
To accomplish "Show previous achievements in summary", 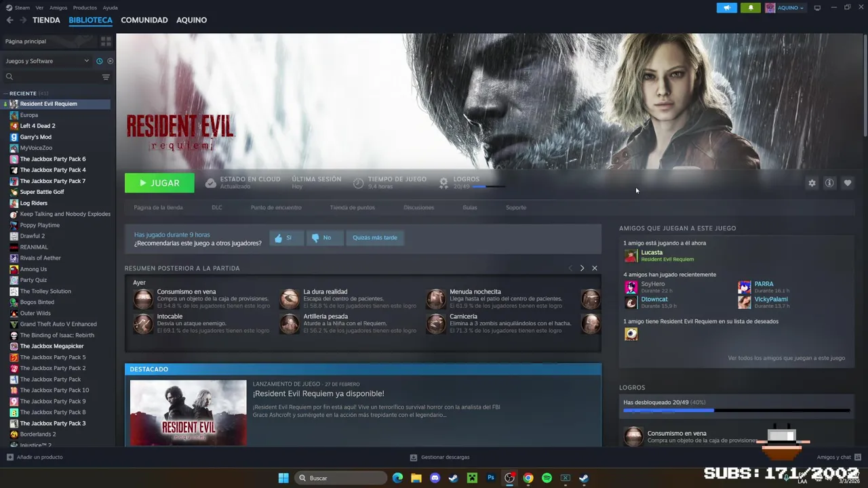I will click(570, 268).
